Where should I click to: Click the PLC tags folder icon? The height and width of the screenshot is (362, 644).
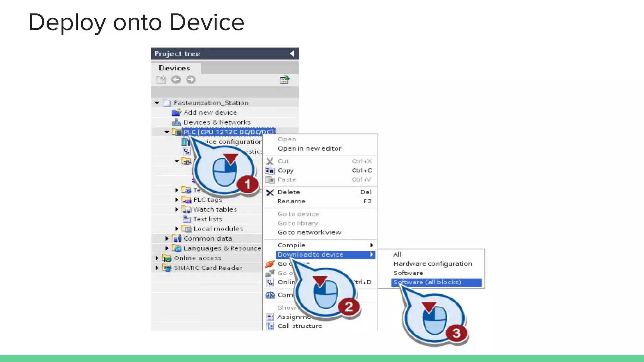[x=186, y=200]
